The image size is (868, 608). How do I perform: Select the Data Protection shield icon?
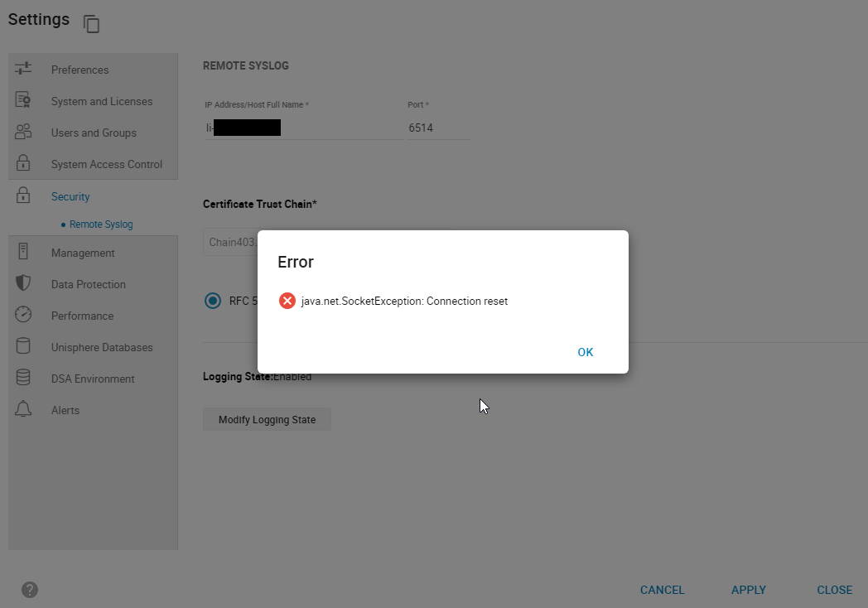click(x=23, y=283)
